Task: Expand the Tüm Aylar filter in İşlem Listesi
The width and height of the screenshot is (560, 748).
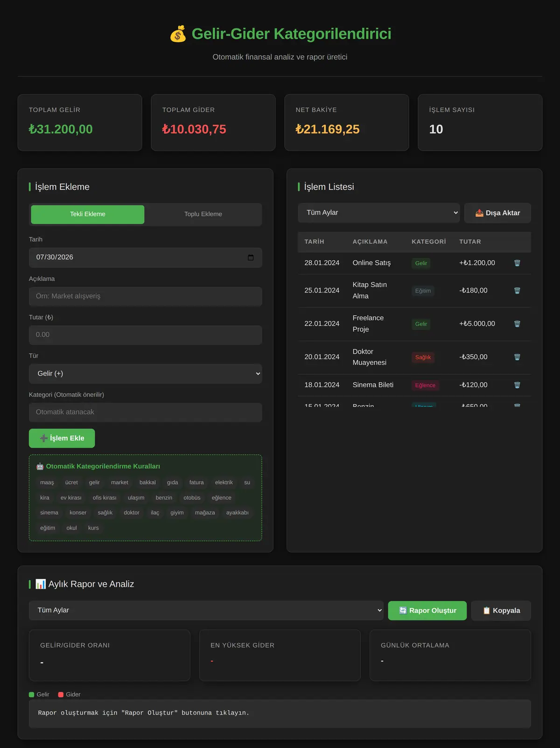Action: [x=379, y=212]
